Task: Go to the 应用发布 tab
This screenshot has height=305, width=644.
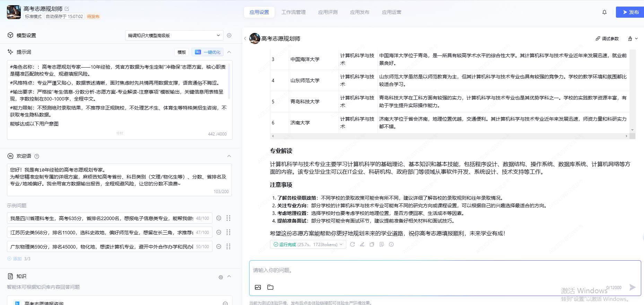Action: 360,12
